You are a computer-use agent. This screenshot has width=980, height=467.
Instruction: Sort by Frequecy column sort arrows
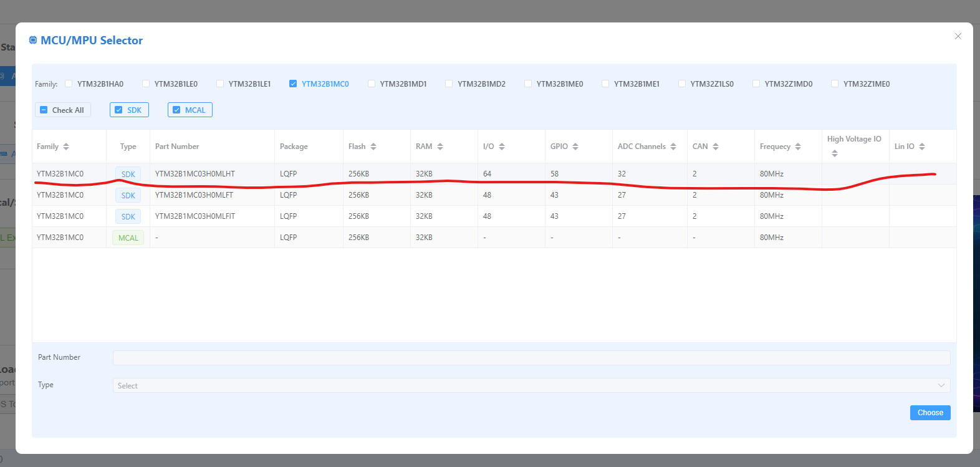[798, 147]
